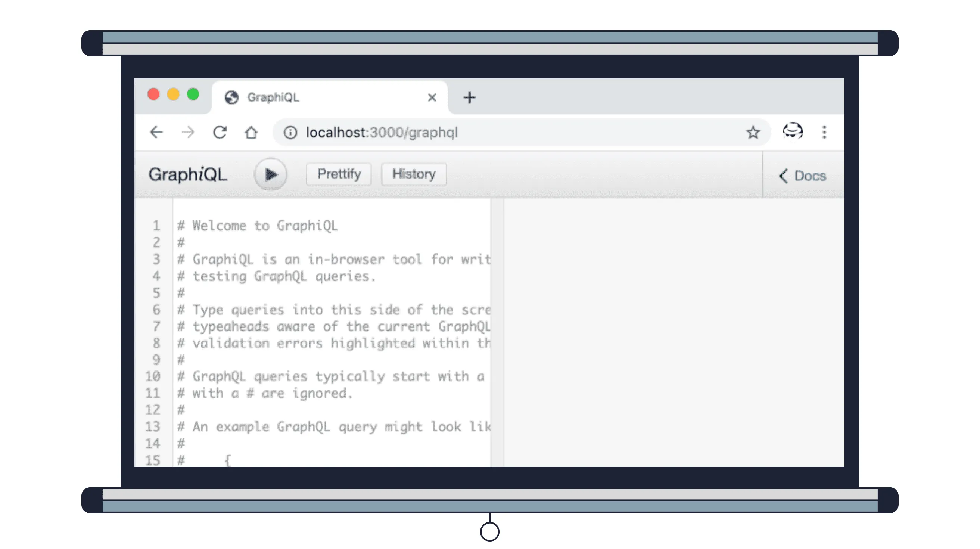Image resolution: width=980 pixels, height=549 pixels.
Task: Click the GraphiQL logo title
Action: (x=187, y=175)
